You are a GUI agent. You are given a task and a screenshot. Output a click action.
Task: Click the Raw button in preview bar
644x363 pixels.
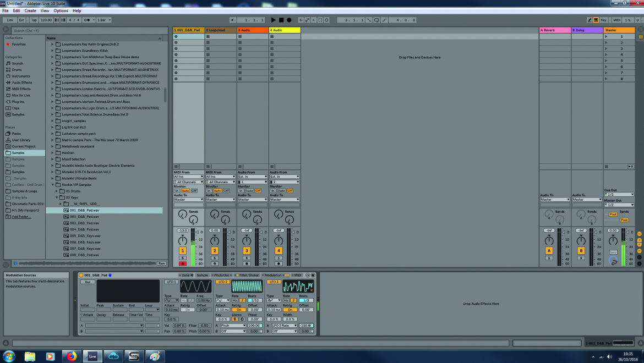[161, 263]
